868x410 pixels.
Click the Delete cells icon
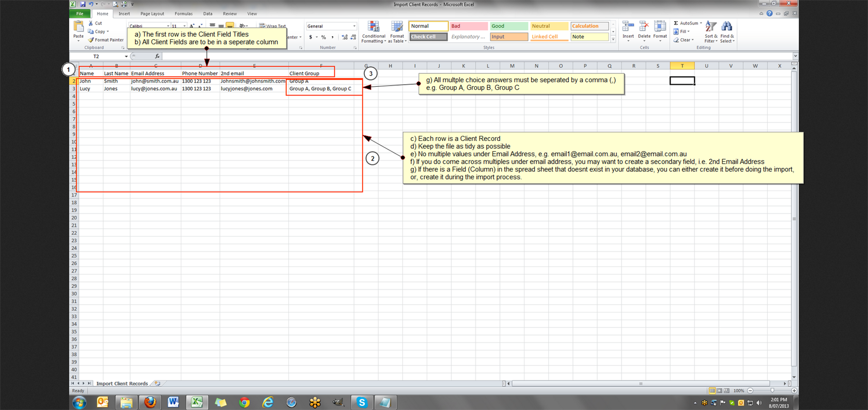(x=644, y=28)
